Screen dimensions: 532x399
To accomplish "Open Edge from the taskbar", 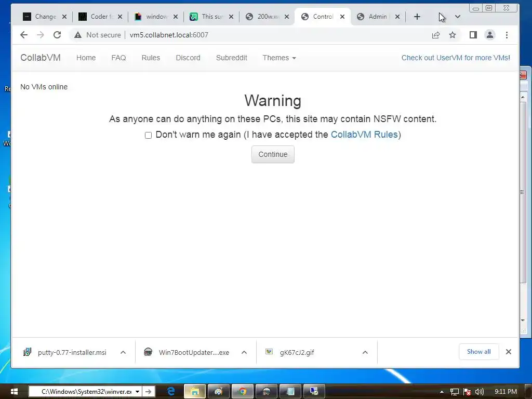I will pyautogui.click(x=171, y=391).
